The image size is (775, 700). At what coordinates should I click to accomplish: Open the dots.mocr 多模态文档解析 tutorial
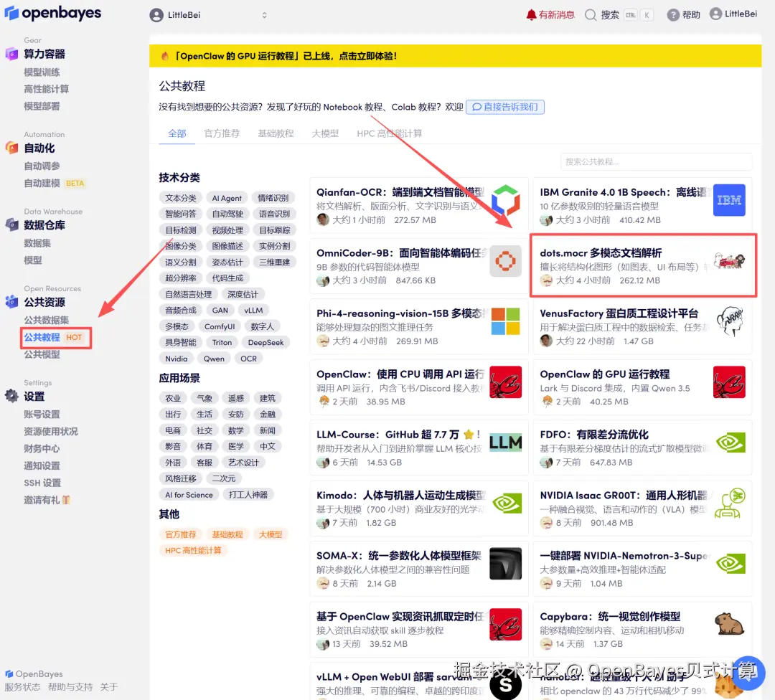click(x=642, y=266)
